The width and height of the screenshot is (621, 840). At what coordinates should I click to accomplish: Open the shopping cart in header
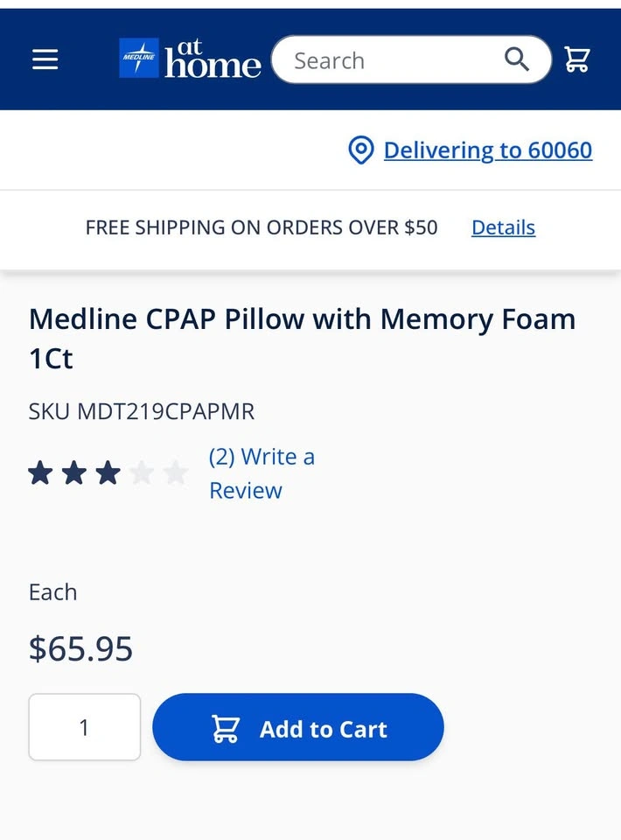coord(577,59)
